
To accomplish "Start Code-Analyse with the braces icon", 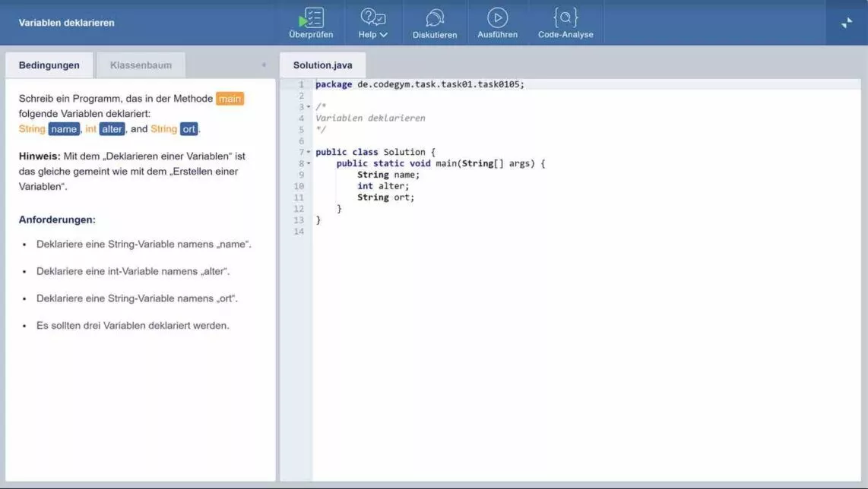I will tap(565, 17).
